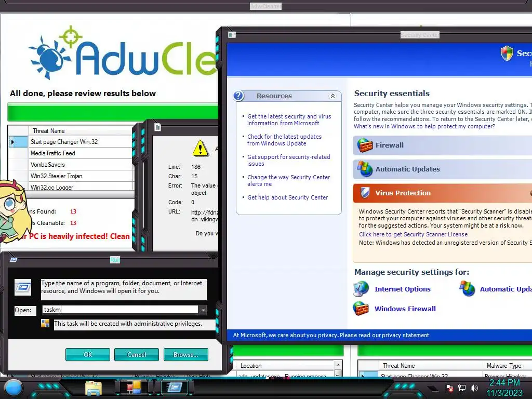Click scroll-up arrow of the Location list
Image resolution: width=532 pixels, height=399 pixels.
pos(338,364)
